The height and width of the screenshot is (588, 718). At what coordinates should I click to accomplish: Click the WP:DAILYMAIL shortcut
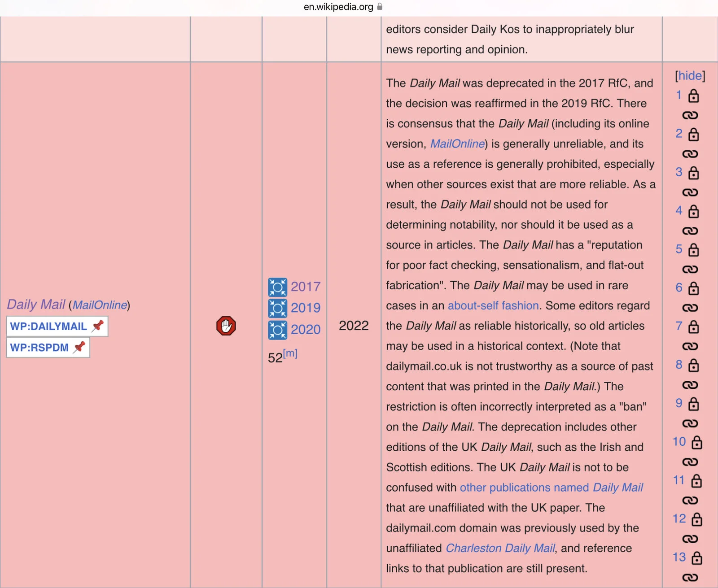pos(48,326)
